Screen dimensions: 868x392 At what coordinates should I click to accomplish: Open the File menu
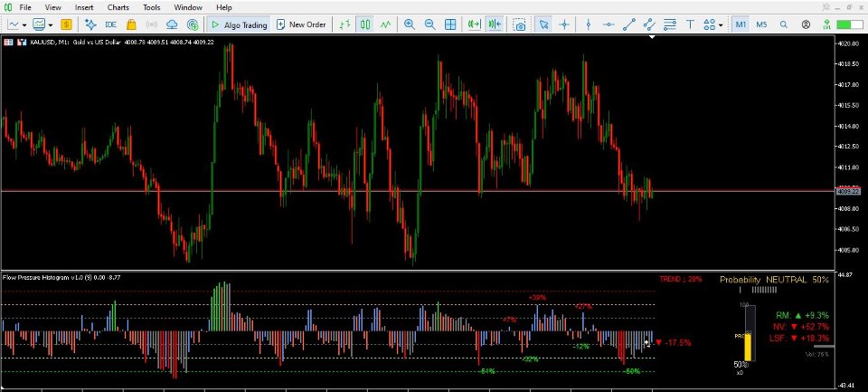pos(25,8)
